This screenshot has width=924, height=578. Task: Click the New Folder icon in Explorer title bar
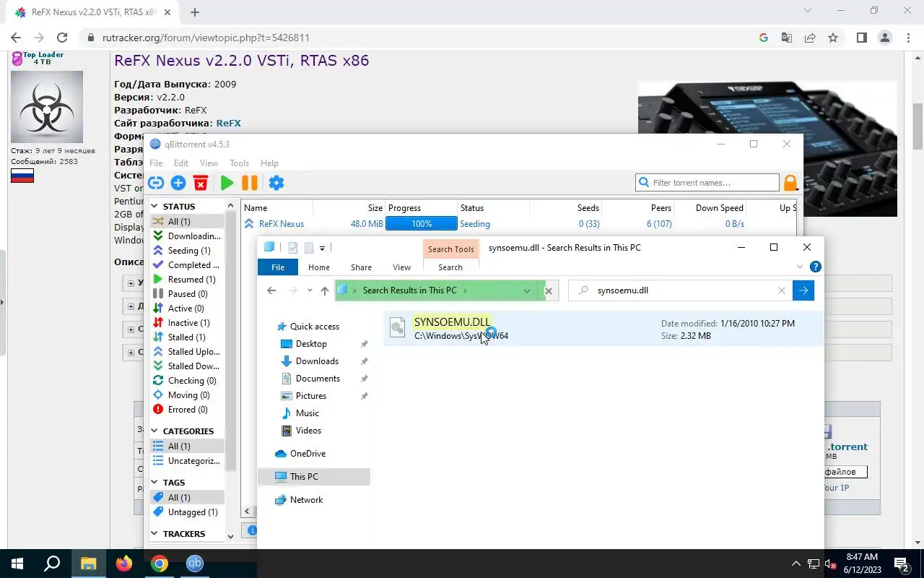click(x=309, y=248)
